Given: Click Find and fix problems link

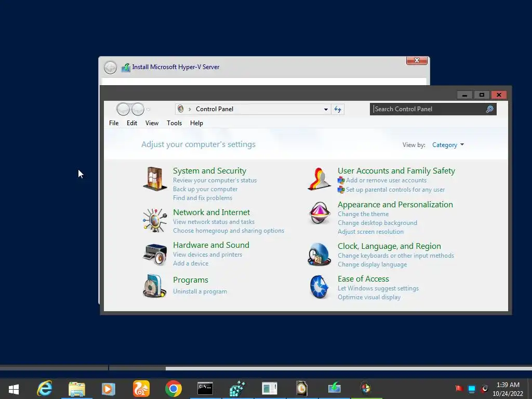Looking at the screenshot, I should click(203, 198).
